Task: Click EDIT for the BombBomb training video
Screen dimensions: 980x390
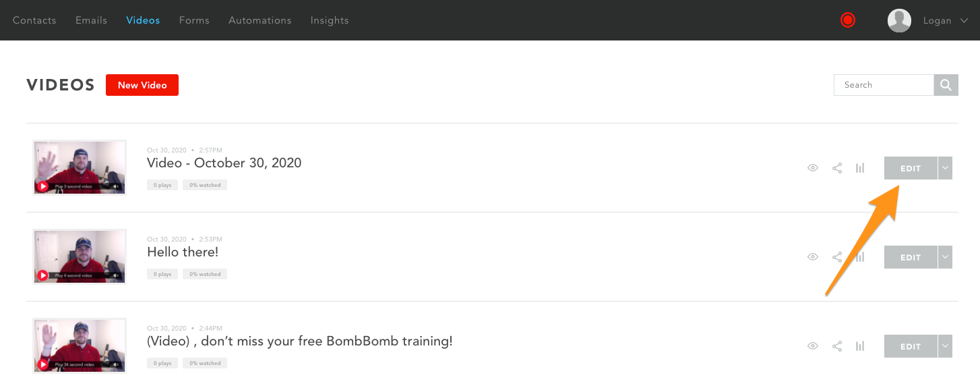Action: point(911,346)
